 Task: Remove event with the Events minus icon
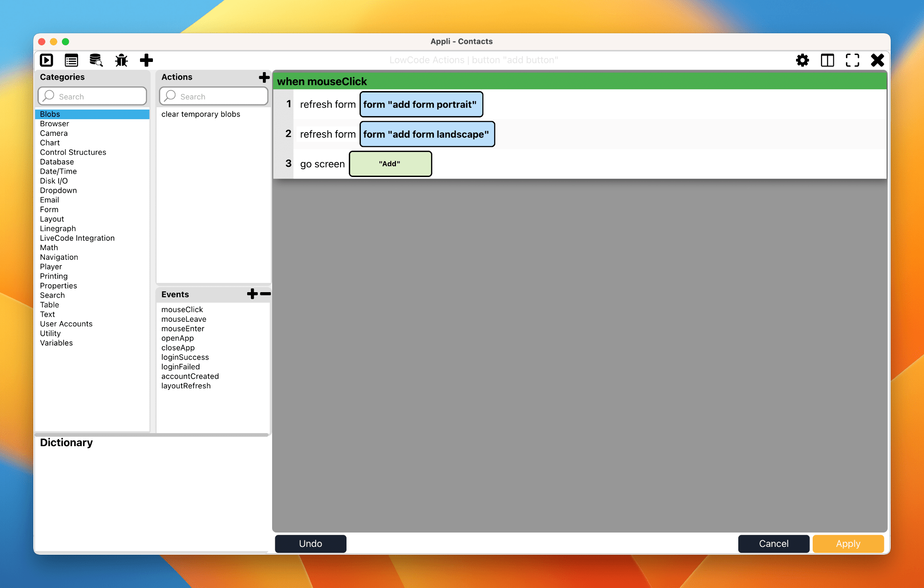(266, 294)
